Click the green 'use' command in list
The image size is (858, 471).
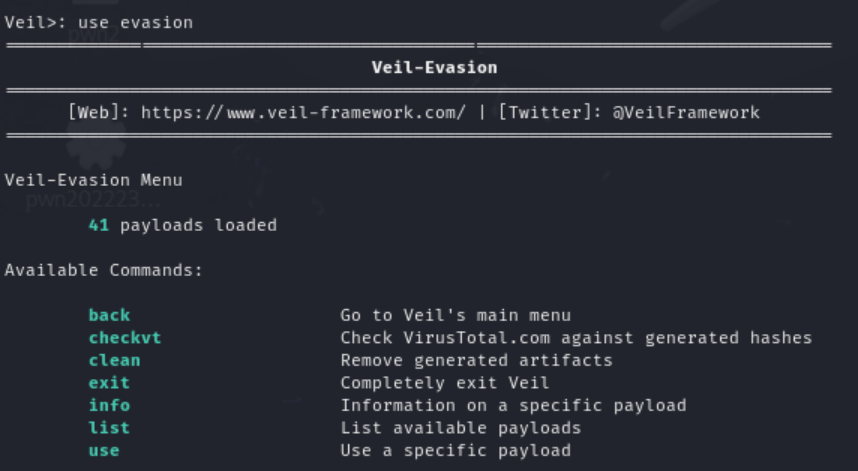tap(104, 450)
